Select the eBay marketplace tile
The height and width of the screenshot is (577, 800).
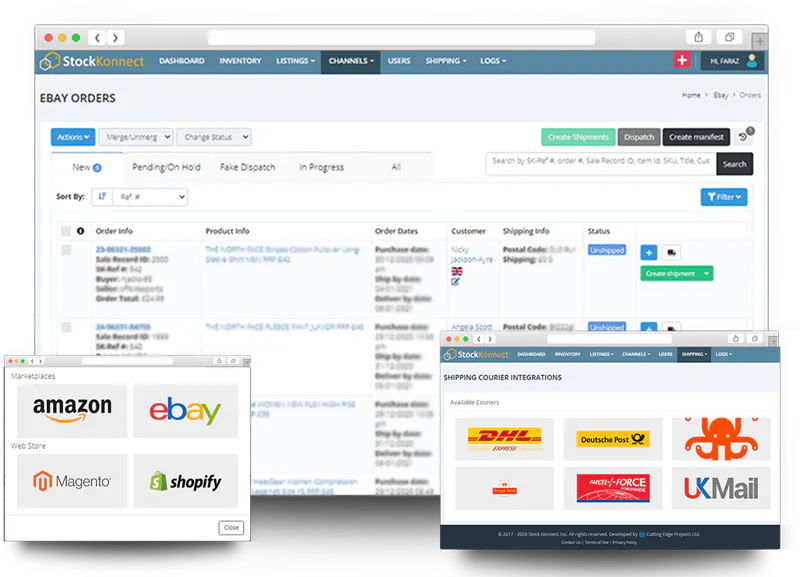(x=185, y=410)
